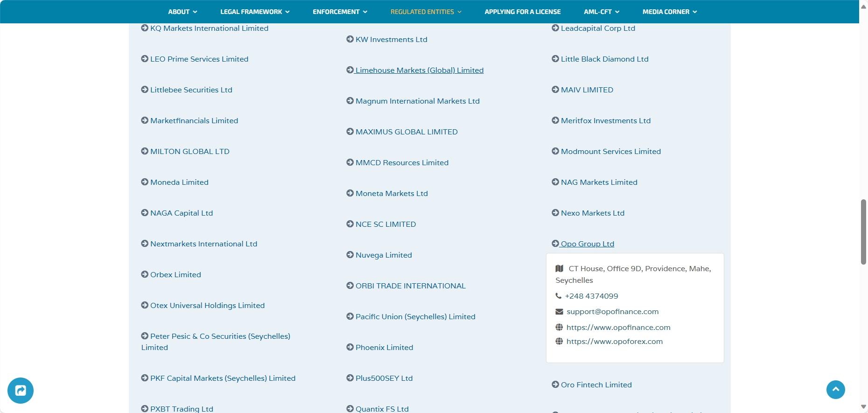Expand the AML-CFT dropdown menu
The height and width of the screenshot is (413, 868).
(602, 12)
